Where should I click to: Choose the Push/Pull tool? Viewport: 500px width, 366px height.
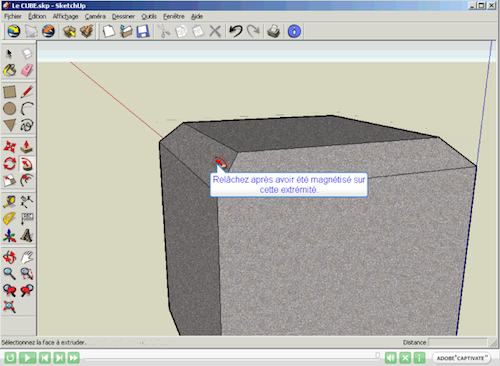(x=27, y=147)
